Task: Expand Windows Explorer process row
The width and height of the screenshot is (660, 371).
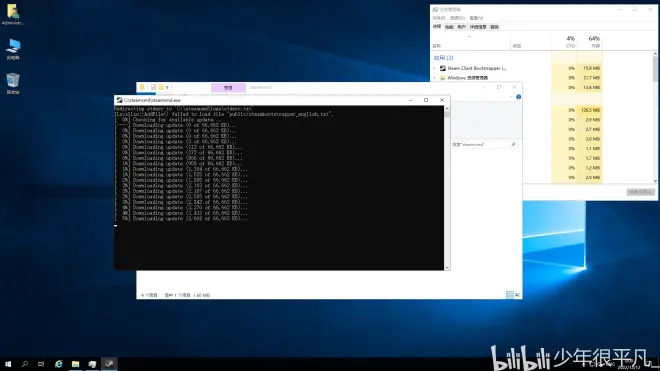Action: (x=435, y=78)
